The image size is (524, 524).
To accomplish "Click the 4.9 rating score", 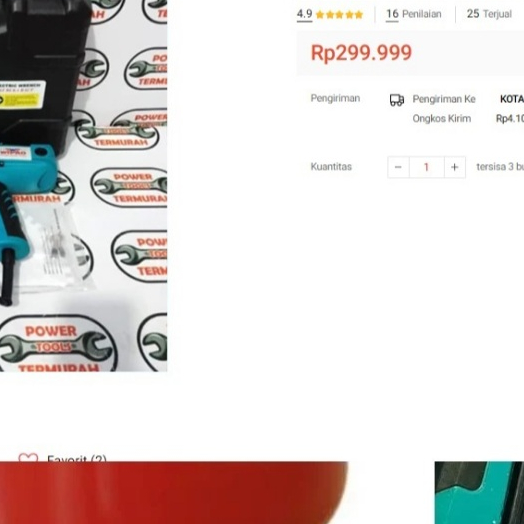I will pyautogui.click(x=304, y=14).
